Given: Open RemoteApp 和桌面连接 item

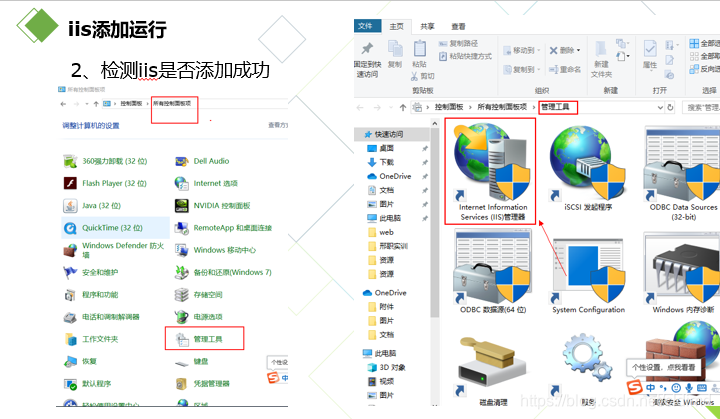Looking at the screenshot, I should [x=223, y=228].
